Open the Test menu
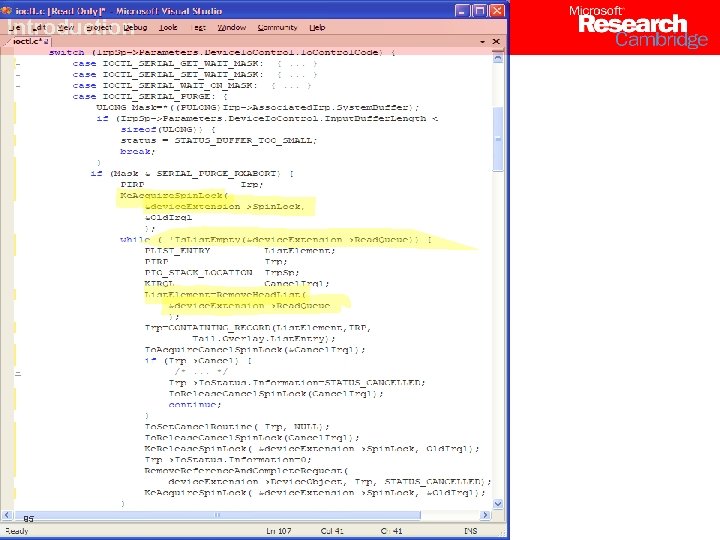The height and width of the screenshot is (540, 720). (199, 28)
